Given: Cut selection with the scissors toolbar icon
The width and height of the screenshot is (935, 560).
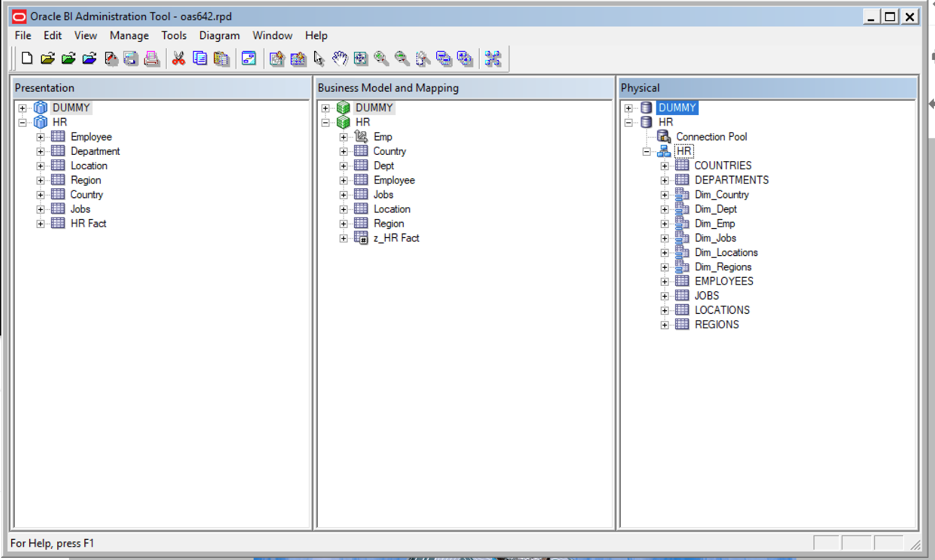Looking at the screenshot, I should (177, 58).
